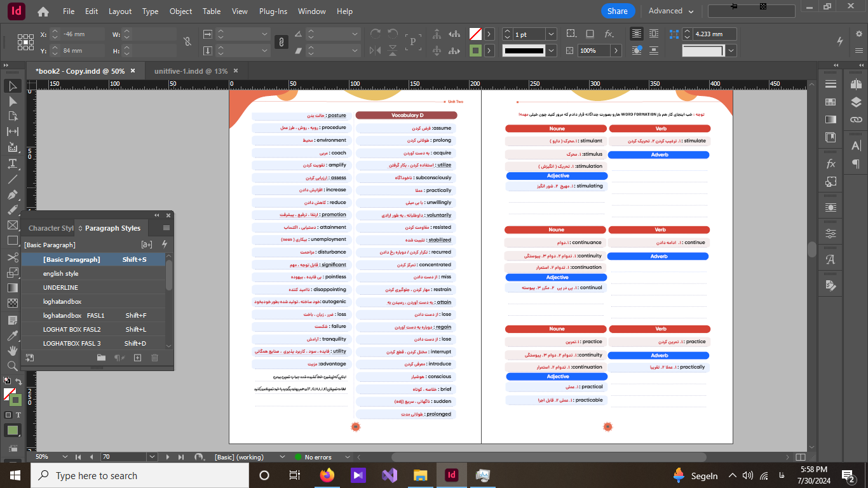Select UNDERLINE paragraph style
This screenshot has width=868, height=488.
(93, 287)
